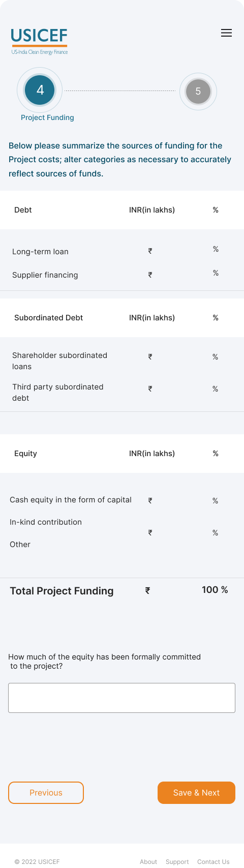
Task: Click the Previous button
Action: click(x=46, y=793)
